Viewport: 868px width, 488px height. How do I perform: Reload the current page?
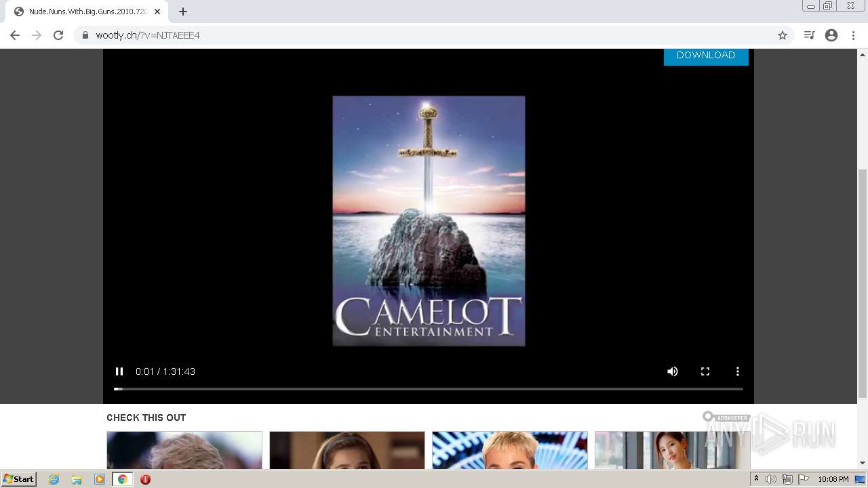[x=58, y=35]
